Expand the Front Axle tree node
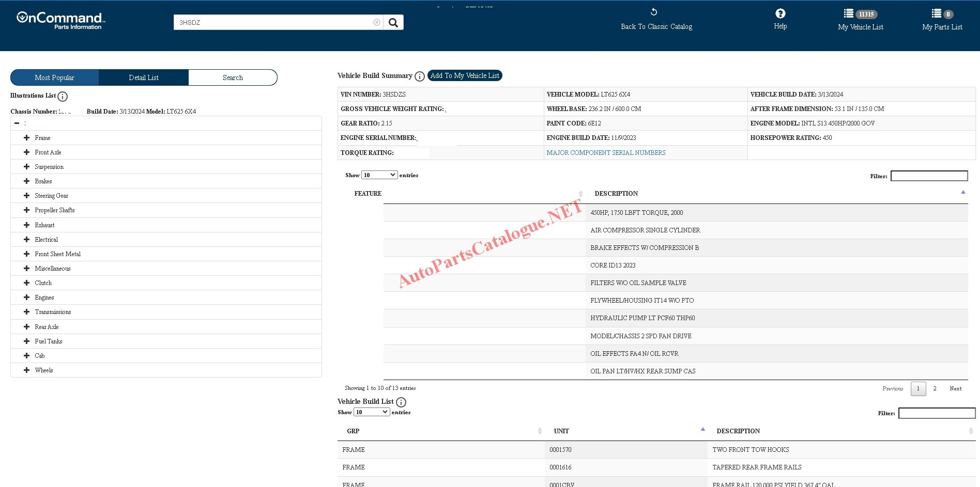 (x=26, y=152)
